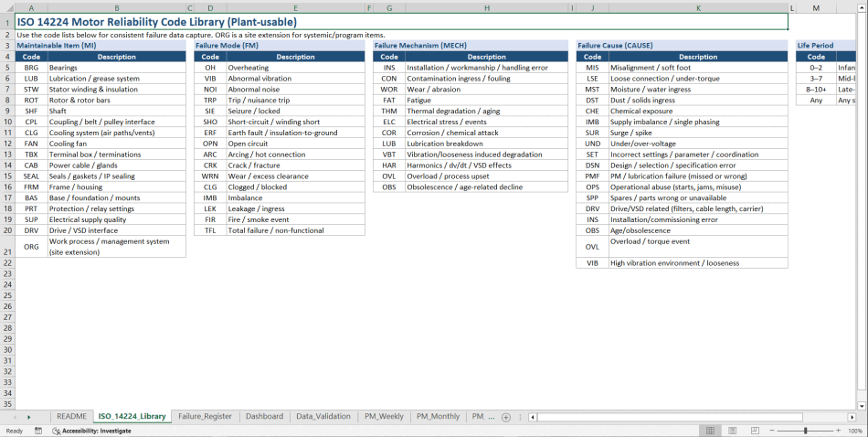Click the macro recording icon in status bar
Screen dimensions: 868x437
pos(37,431)
